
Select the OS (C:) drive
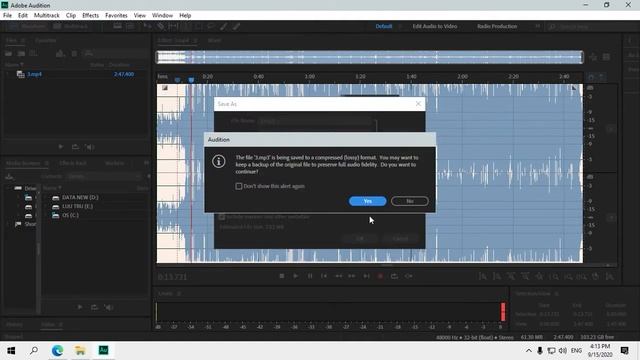click(x=71, y=215)
